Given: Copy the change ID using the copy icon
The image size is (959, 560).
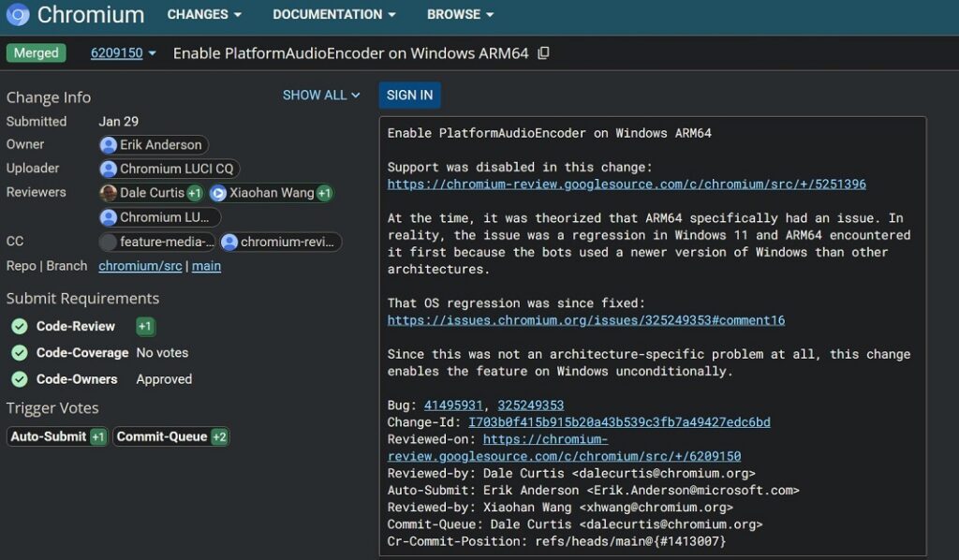Looking at the screenshot, I should coord(543,54).
